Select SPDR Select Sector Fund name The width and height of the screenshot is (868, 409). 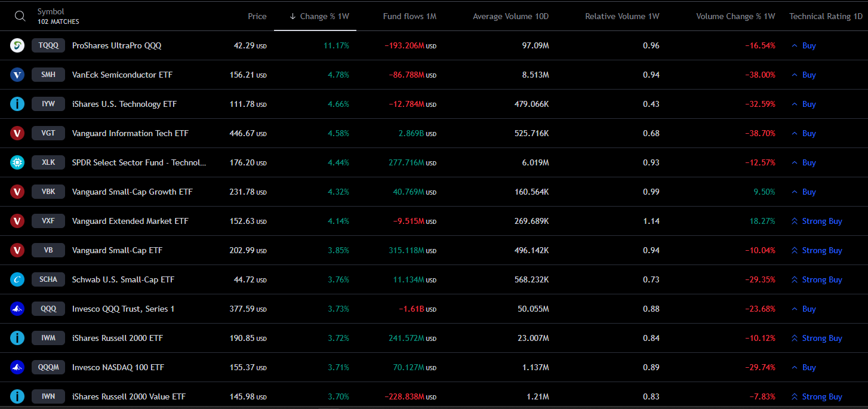click(139, 162)
